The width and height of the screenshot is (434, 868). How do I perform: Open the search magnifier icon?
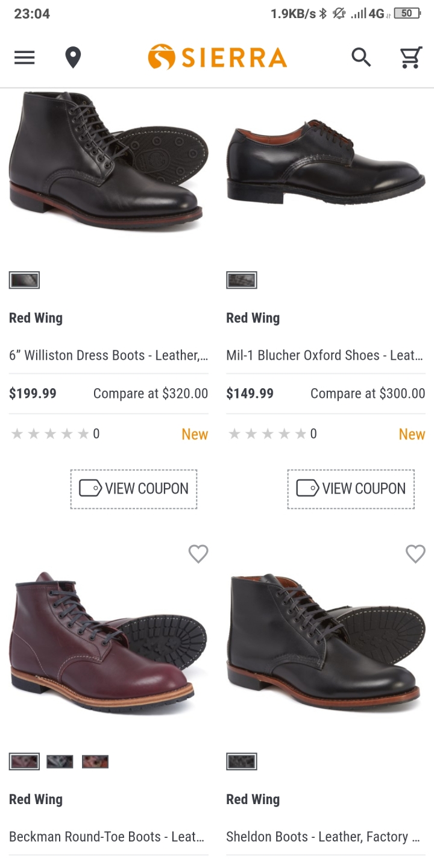pos(361,57)
